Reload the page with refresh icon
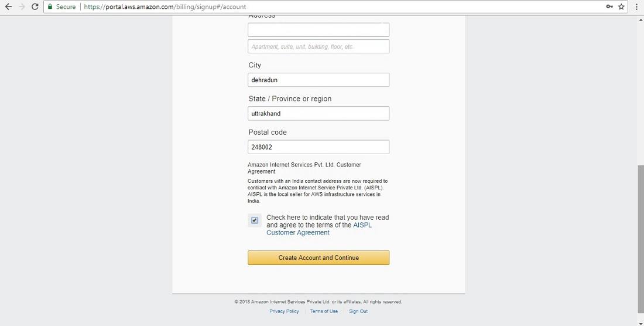Image resolution: width=644 pixels, height=326 pixels. (x=35, y=6)
